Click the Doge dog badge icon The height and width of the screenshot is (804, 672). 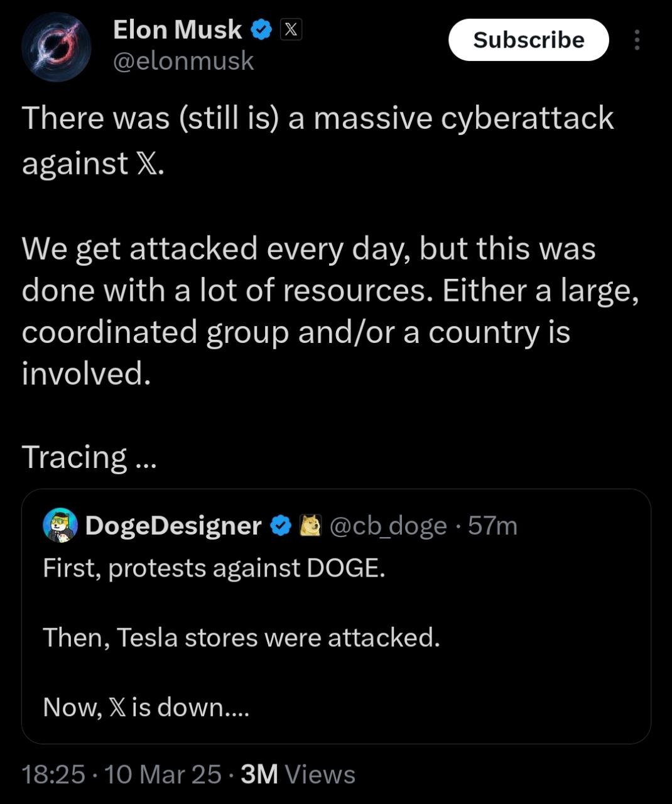point(310,526)
